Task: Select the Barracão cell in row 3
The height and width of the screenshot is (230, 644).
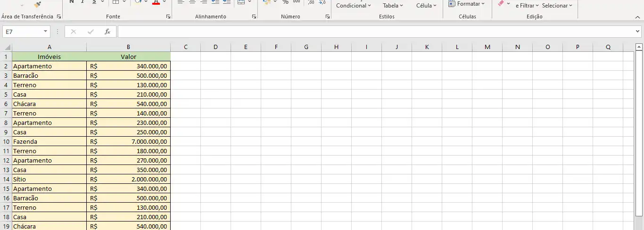Action: (x=50, y=75)
